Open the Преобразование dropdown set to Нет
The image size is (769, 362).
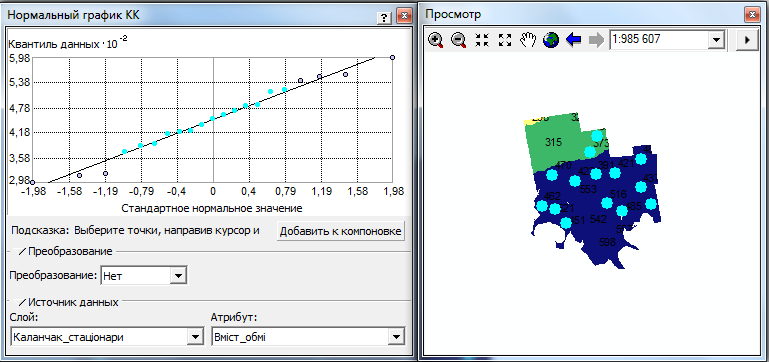click(x=179, y=276)
